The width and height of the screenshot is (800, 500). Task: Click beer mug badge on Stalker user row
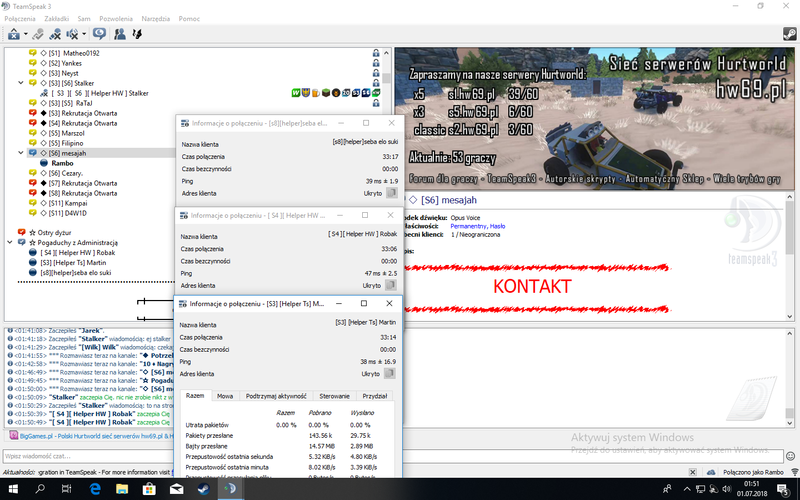tap(316, 93)
